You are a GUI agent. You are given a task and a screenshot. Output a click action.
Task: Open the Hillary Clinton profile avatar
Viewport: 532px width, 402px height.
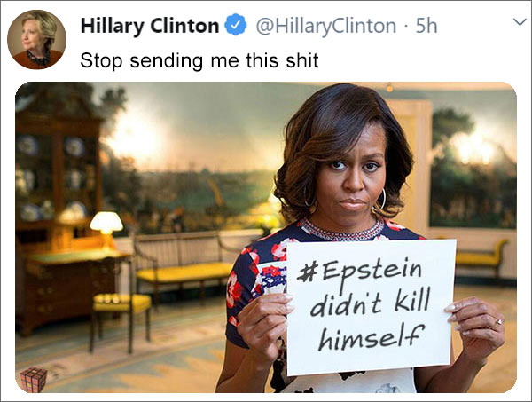click(36, 39)
